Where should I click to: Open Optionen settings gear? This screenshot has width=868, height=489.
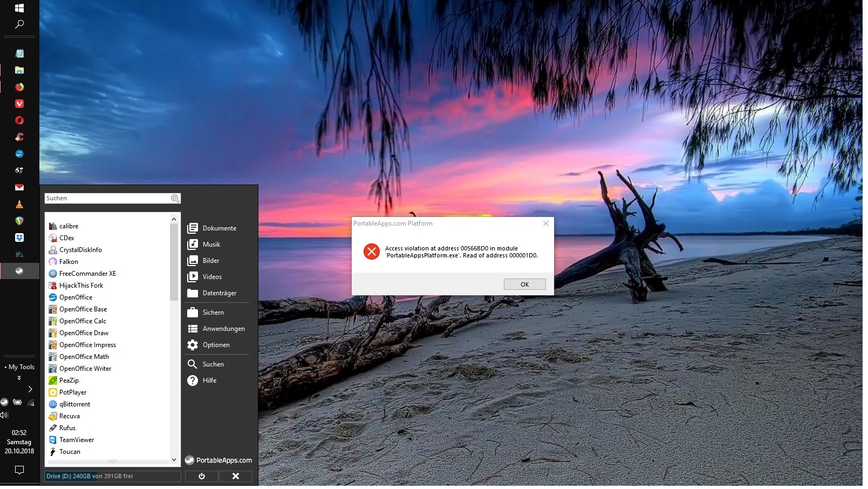216,345
